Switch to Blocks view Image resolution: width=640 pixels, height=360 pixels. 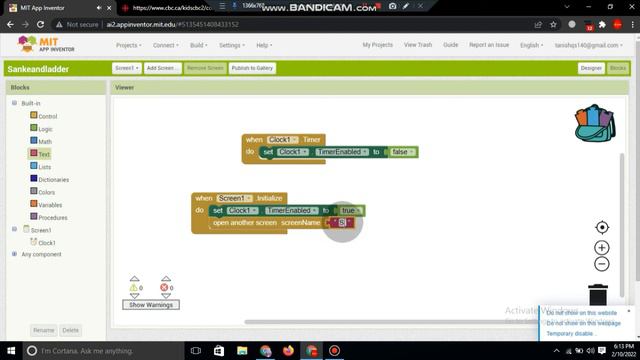pos(618,68)
